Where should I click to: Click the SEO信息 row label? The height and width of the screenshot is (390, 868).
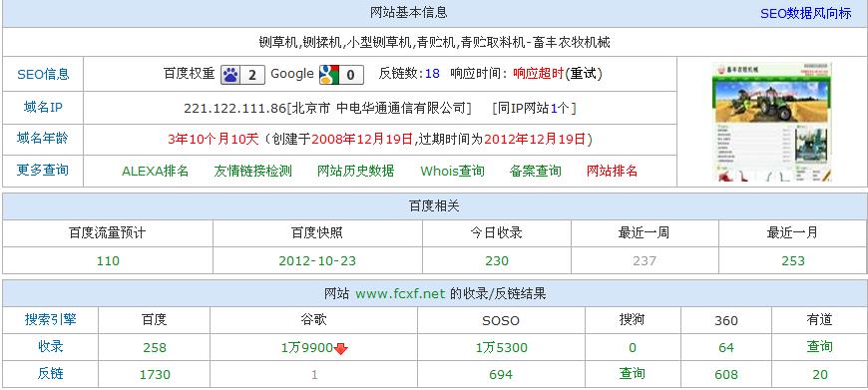point(43,74)
